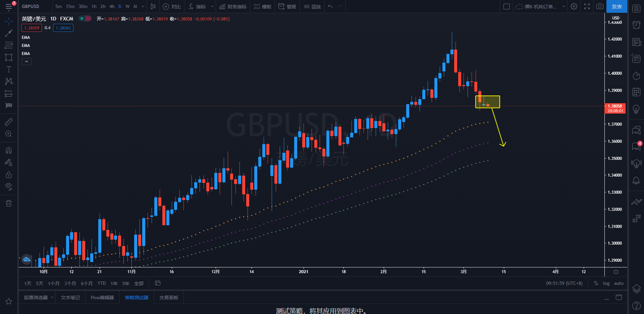644x314 pixels.
Task: Open the notifications bell panel
Action: (636, 181)
